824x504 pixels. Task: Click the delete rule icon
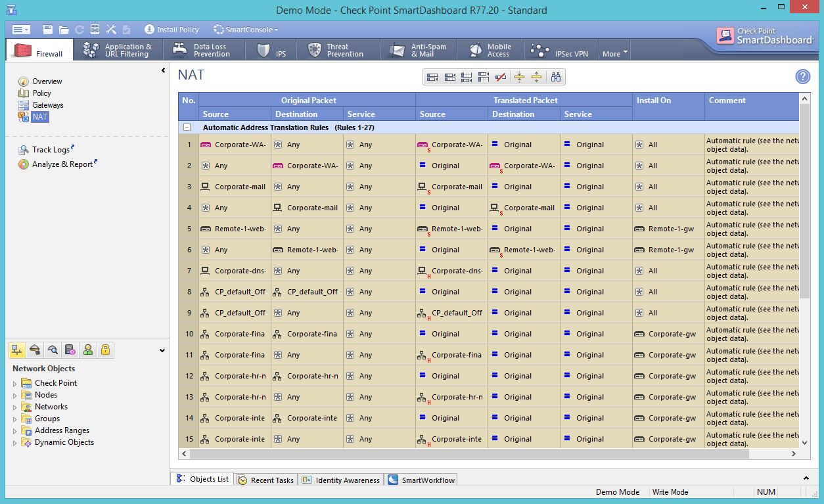[x=501, y=78]
